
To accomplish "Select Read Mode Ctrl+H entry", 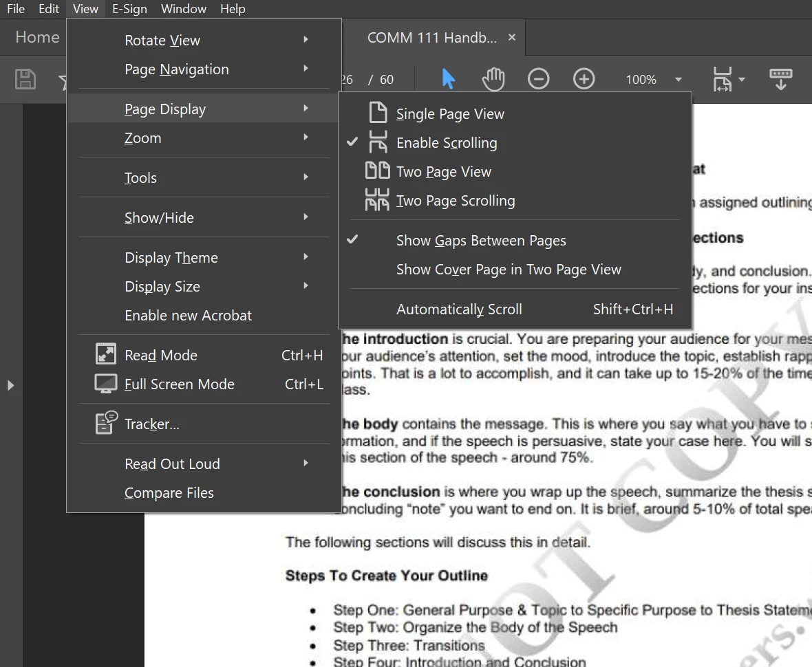I will (x=204, y=355).
